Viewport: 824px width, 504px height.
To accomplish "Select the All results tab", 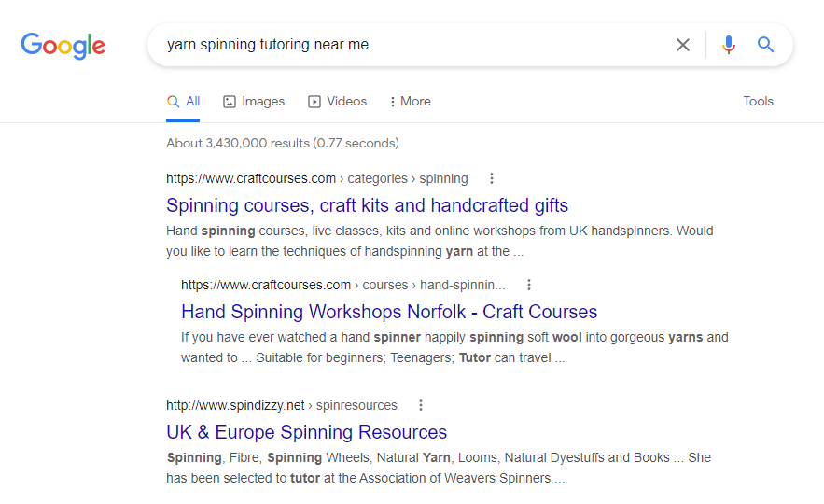I will [x=183, y=102].
